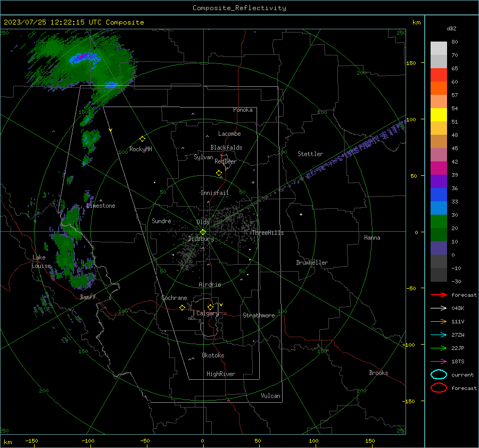Click the yellow radar-site diamond at Olds-Didsbury center
The height and width of the screenshot is (448, 479).
coord(203,232)
